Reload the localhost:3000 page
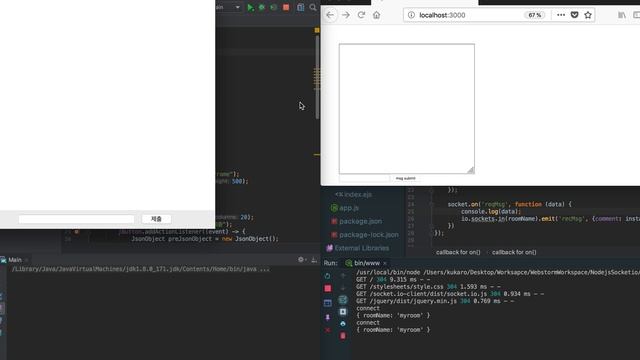The height and width of the screenshot is (360, 640). (x=361, y=15)
